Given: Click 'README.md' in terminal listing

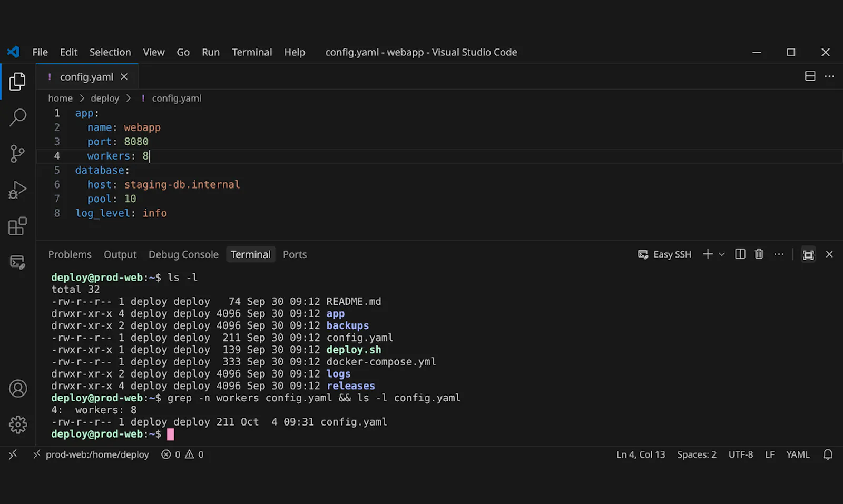Looking at the screenshot, I should point(354,301).
